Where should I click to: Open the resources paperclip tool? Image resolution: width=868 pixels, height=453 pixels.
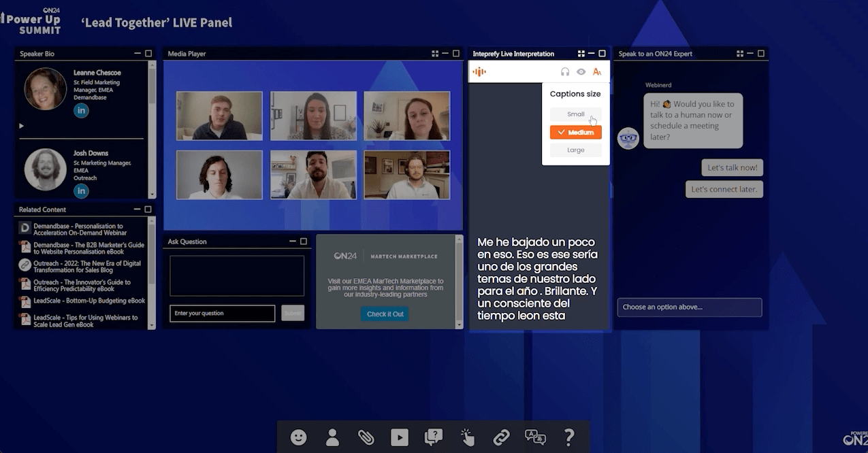click(366, 437)
